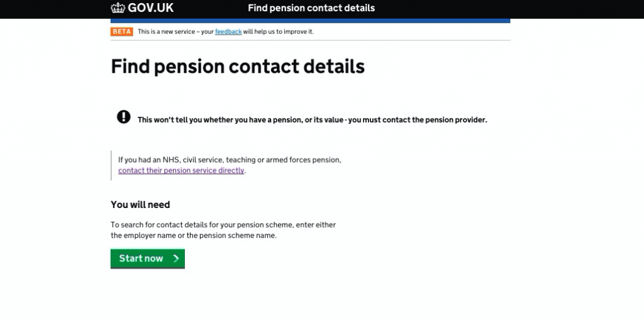Screen dimensions: 644x321
Task: Open the feedback link in beta banner
Action: click(228, 31)
